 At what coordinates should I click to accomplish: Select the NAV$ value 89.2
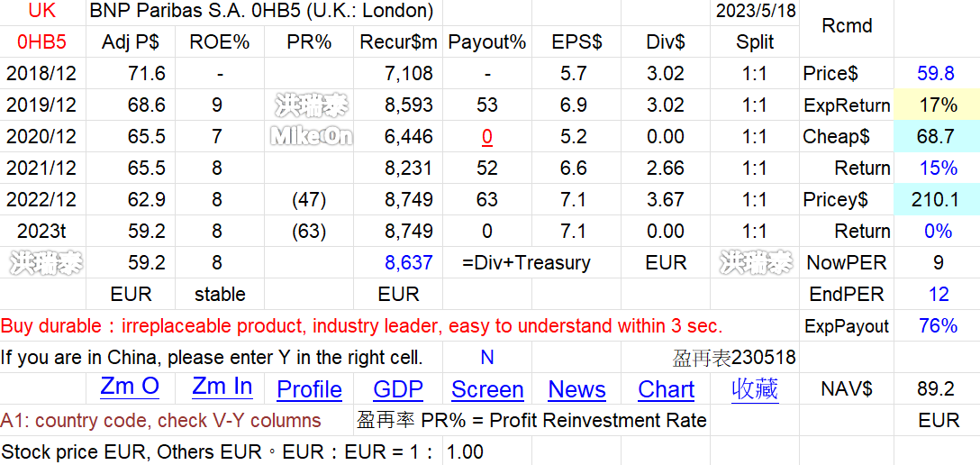coord(936,388)
